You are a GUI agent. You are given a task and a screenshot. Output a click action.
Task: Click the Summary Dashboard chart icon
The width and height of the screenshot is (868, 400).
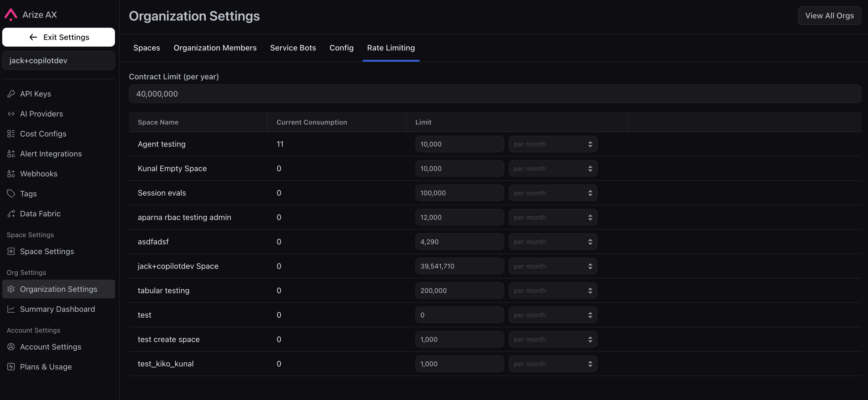11,309
